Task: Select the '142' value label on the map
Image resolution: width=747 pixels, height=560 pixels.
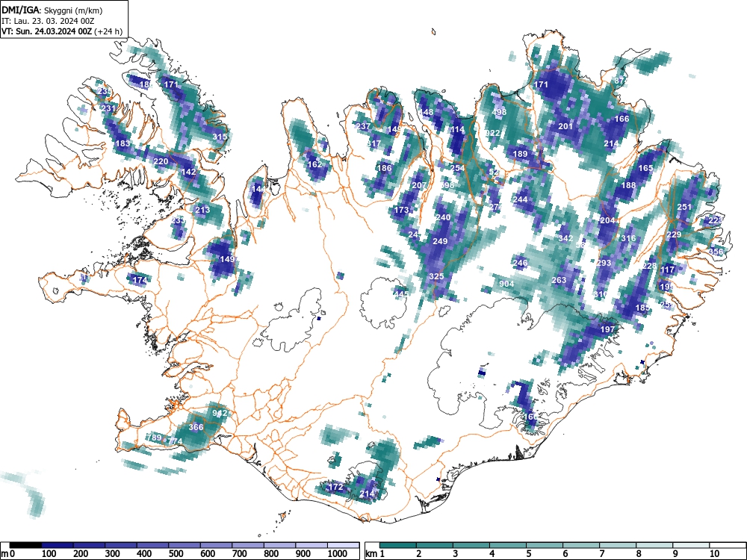Action: click(189, 172)
